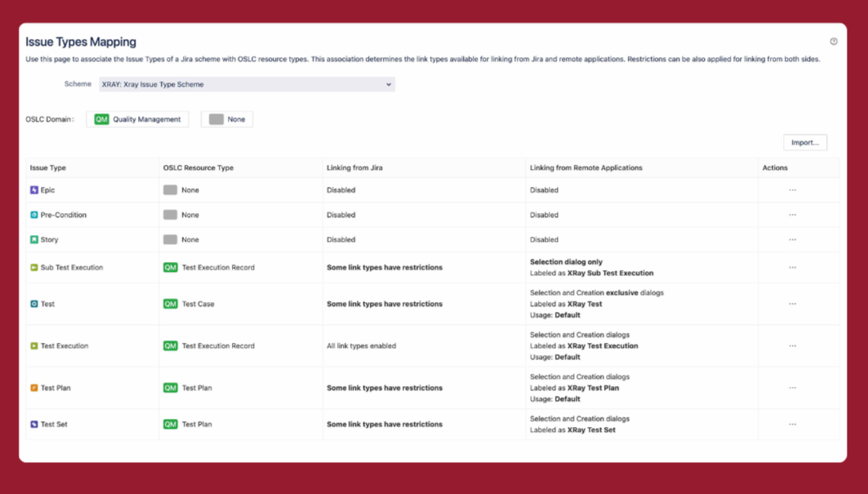Click Labeled as XRay Test Execution text
Screen dimensions: 868x494
point(584,346)
